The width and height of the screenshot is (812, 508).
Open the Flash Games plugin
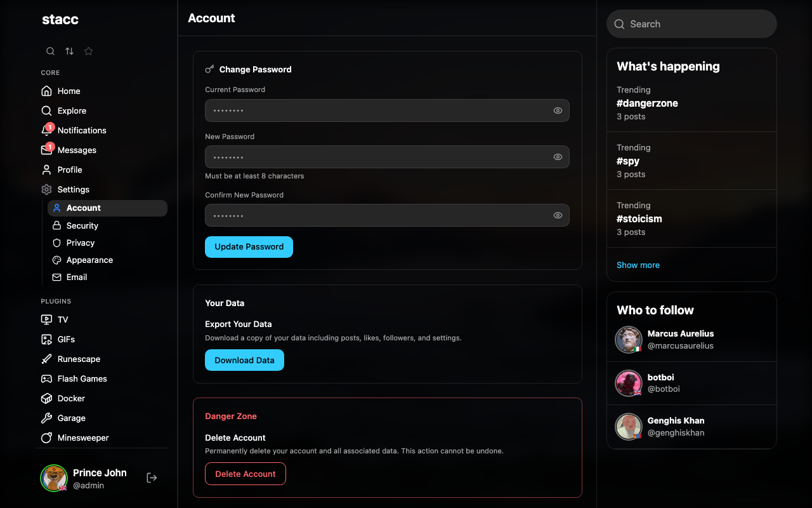pos(81,378)
